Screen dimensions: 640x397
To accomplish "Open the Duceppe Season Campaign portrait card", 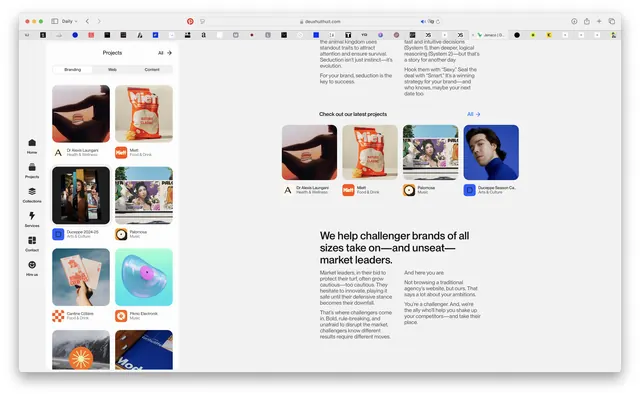I will [x=491, y=152].
